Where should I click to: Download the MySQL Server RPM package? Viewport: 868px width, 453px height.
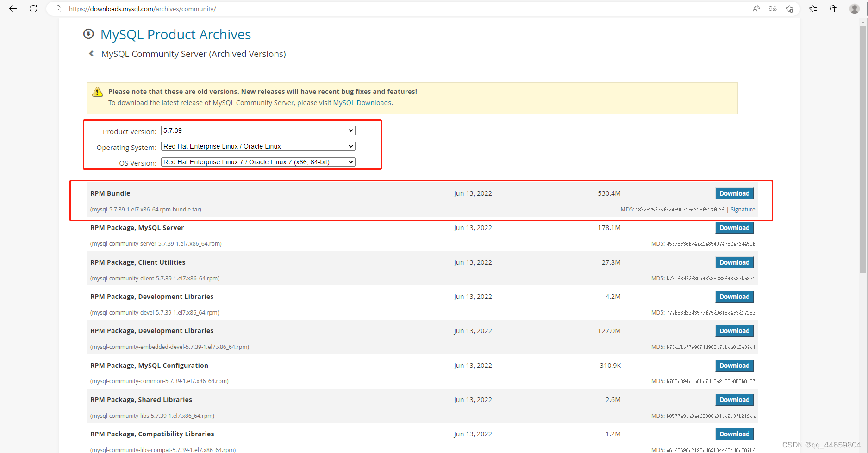pos(735,228)
